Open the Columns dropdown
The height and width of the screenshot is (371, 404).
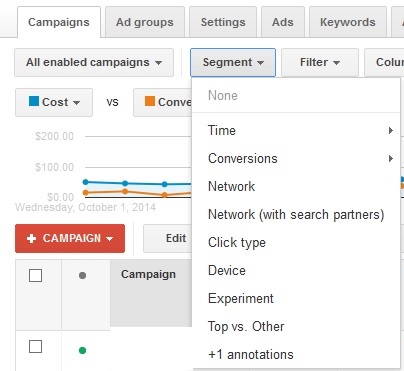[x=384, y=62]
